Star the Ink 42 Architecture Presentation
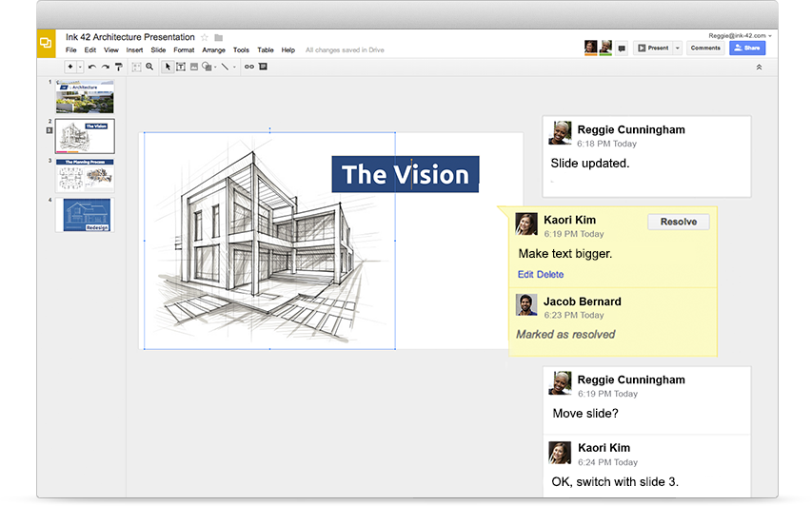 tap(205, 38)
